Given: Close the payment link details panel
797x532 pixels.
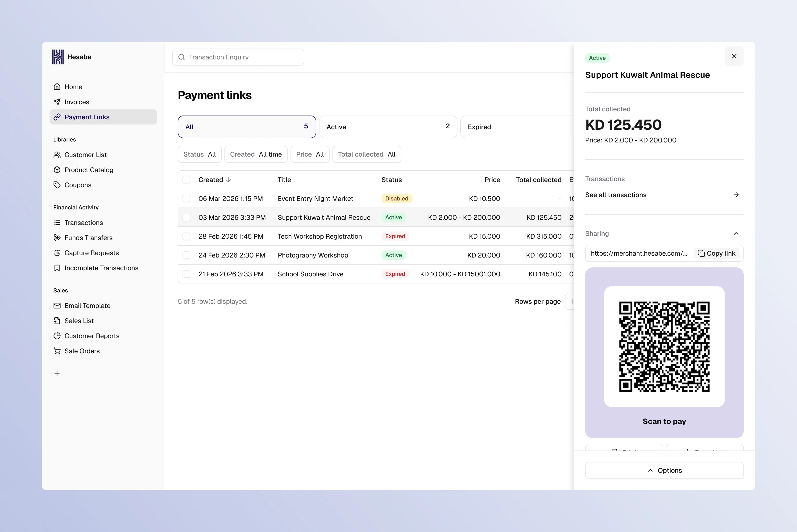Looking at the screenshot, I should [734, 56].
